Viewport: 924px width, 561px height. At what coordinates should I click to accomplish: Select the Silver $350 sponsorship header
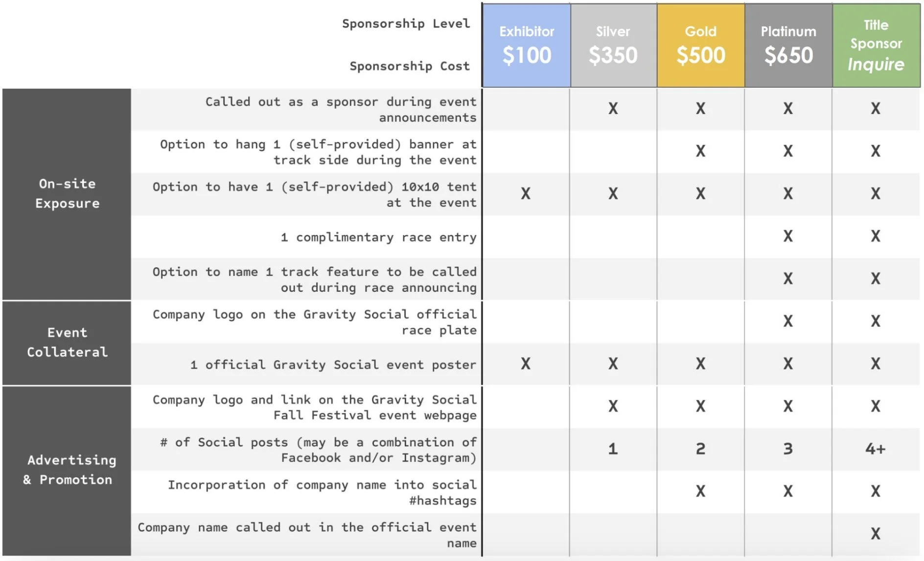click(x=613, y=46)
